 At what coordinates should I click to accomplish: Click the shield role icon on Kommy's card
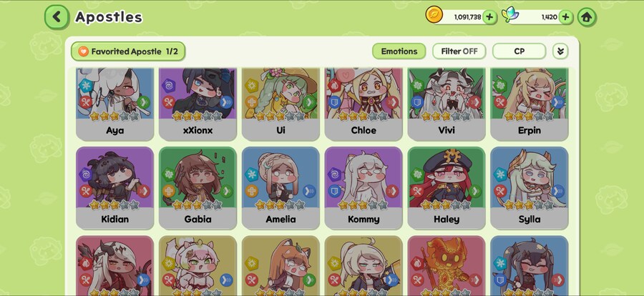pyautogui.click(x=335, y=191)
